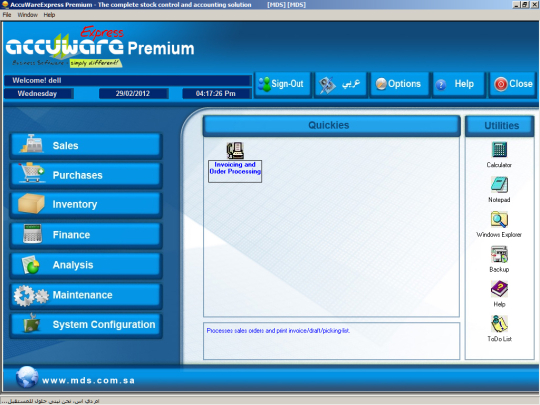Image resolution: width=540 pixels, height=405 pixels.
Task: Click the shopping cart icon on Purchases
Action: pos(31,172)
